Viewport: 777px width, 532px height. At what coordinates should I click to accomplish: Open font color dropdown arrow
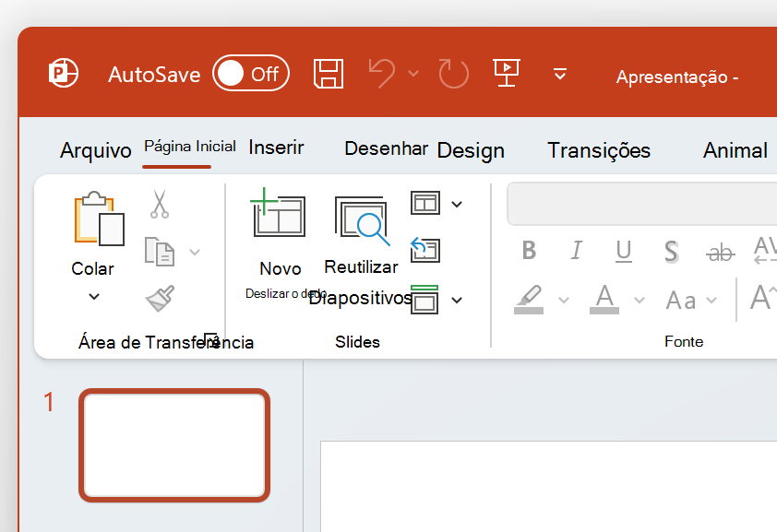pyautogui.click(x=640, y=300)
